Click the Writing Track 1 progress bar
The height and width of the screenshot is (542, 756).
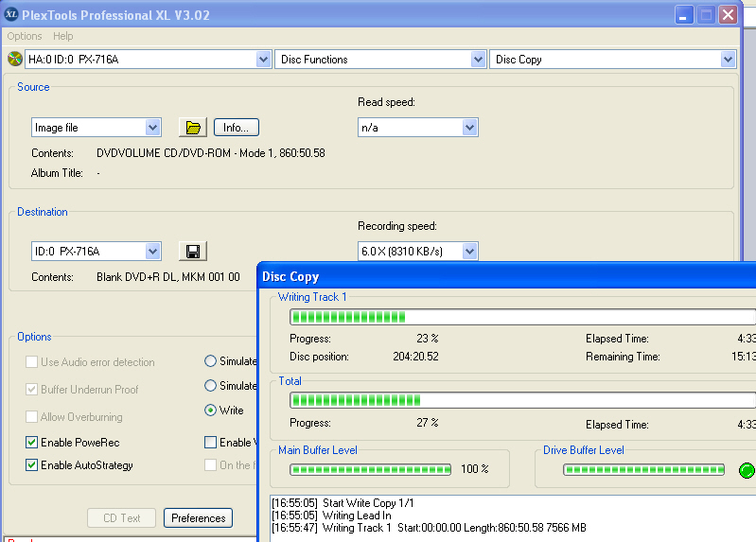pyautogui.click(x=522, y=317)
